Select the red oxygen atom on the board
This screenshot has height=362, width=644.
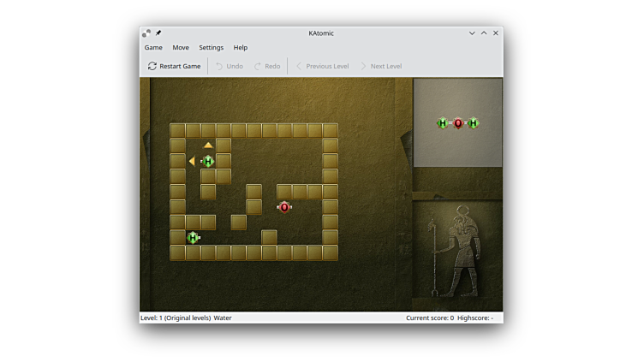click(x=284, y=207)
